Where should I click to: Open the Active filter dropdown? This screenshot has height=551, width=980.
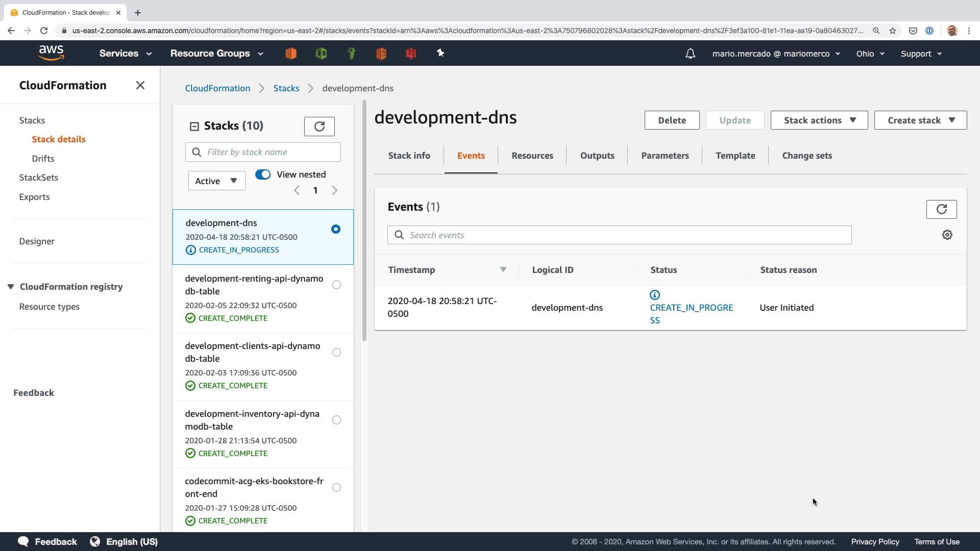pos(216,181)
